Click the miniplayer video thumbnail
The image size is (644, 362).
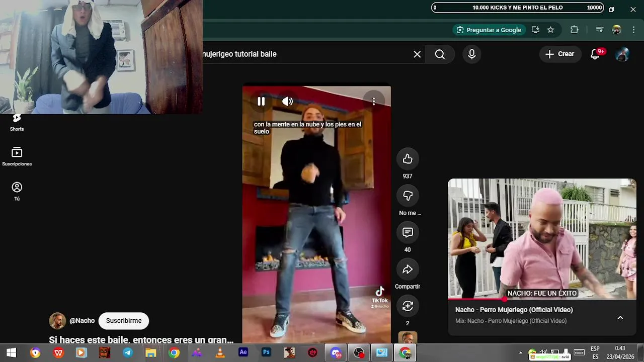point(542,239)
